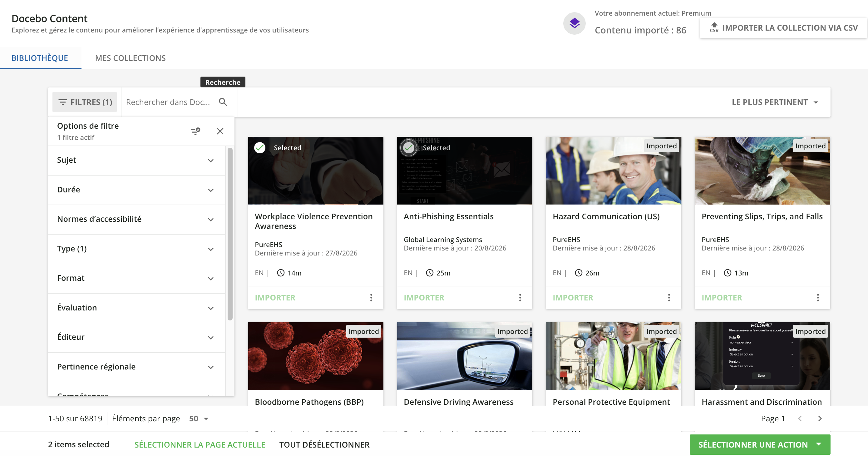The image size is (868, 456).
Task: Click Importer la collection via CSV
Action: tap(784, 28)
